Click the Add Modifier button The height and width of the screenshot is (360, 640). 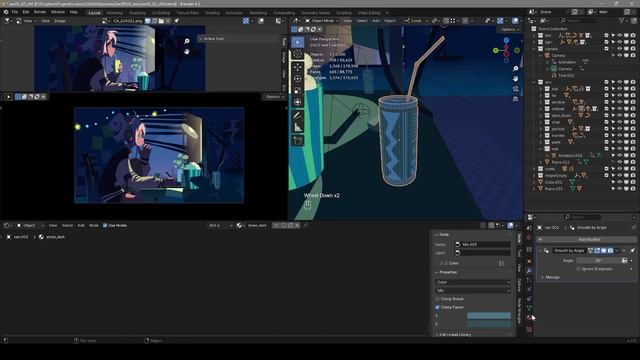tap(587, 240)
